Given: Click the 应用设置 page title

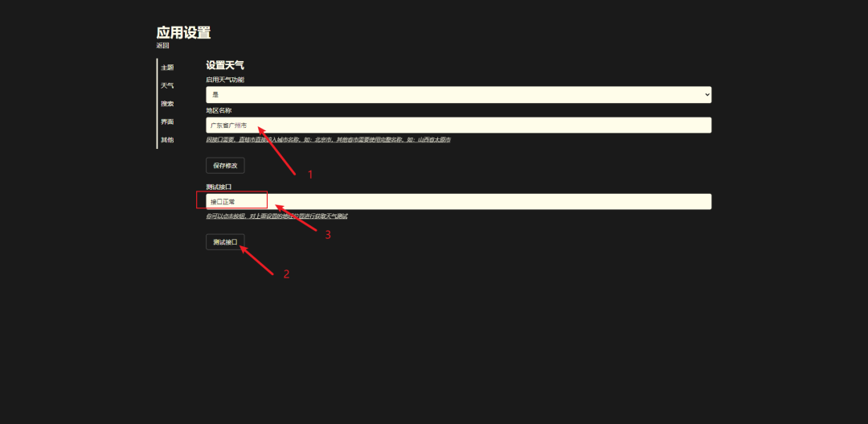Looking at the screenshot, I should [184, 33].
